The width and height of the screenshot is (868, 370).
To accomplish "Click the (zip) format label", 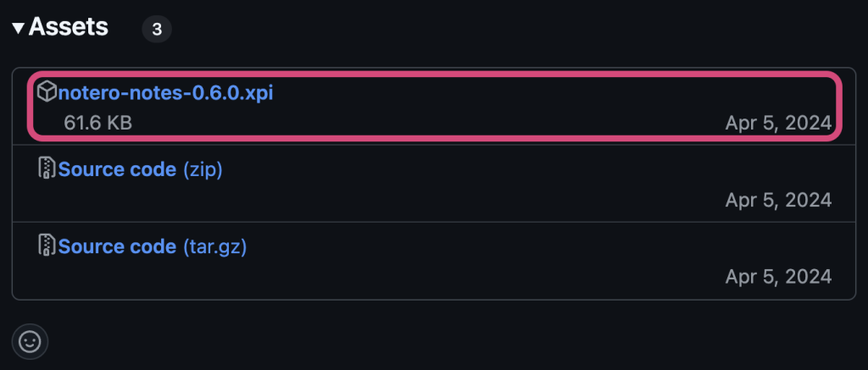I will point(203,169).
